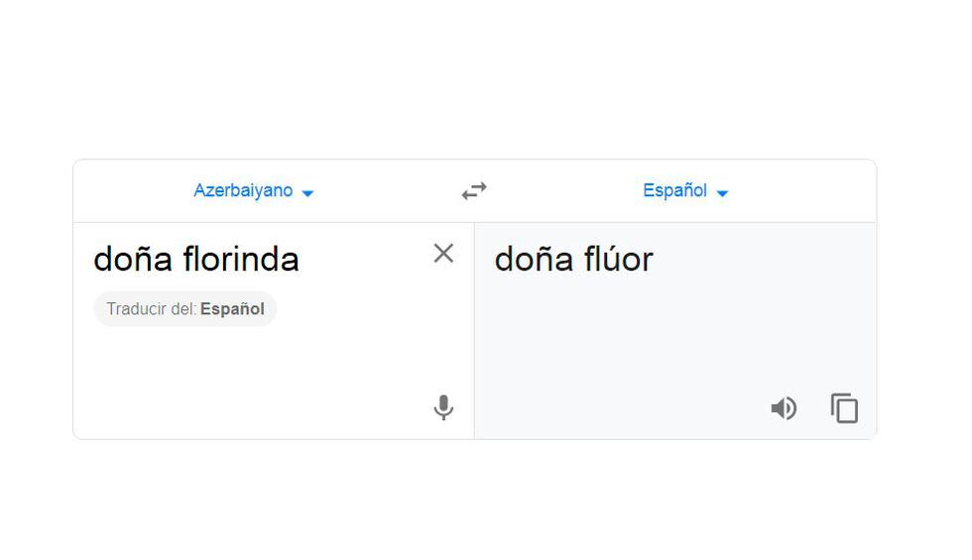Click the word 'doña' in the source text

(134, 260)
